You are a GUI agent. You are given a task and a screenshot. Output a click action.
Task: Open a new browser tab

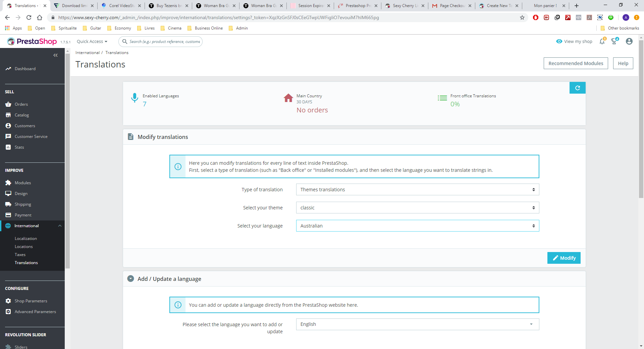tap(577, 6)
